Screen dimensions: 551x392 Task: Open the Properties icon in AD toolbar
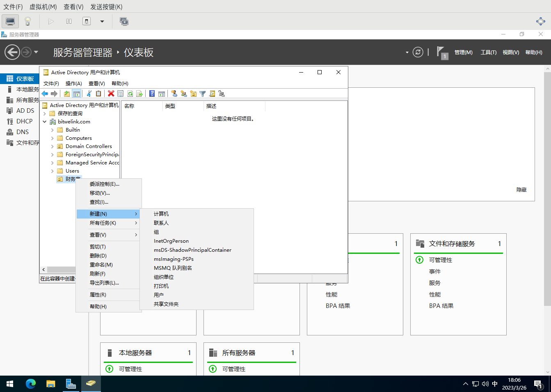coord(121,93)
